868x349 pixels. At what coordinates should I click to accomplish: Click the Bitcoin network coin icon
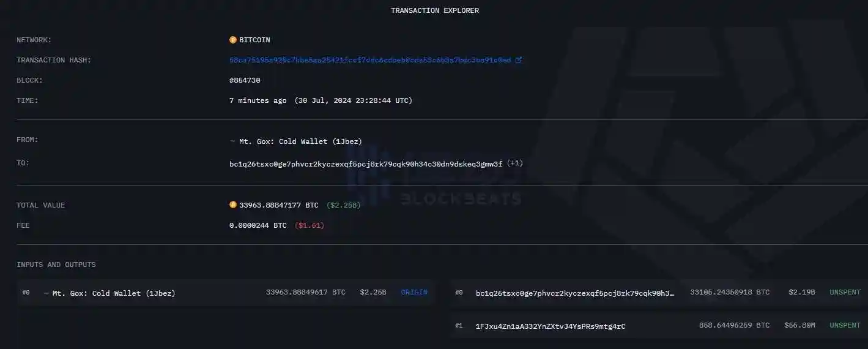(232, 40)
